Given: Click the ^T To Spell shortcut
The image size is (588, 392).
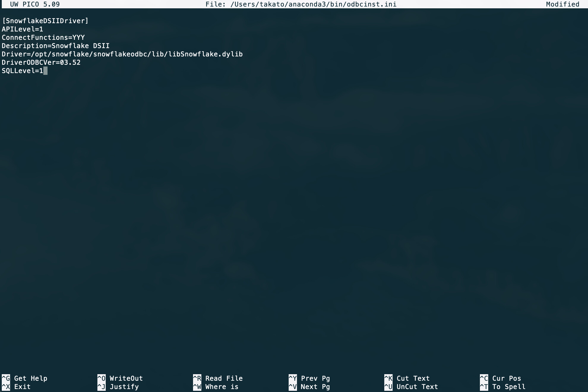Looking at the screenshot, I should pyautogui.click(x=503, y=387).
